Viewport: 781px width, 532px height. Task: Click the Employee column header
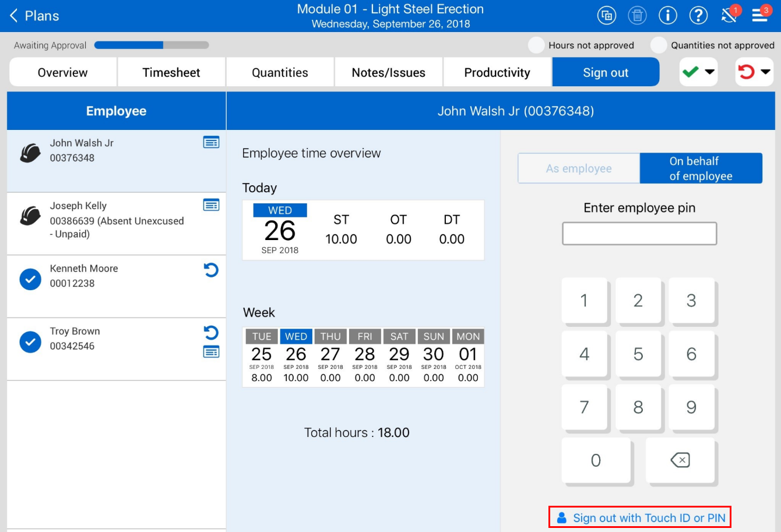coord(117,111)
